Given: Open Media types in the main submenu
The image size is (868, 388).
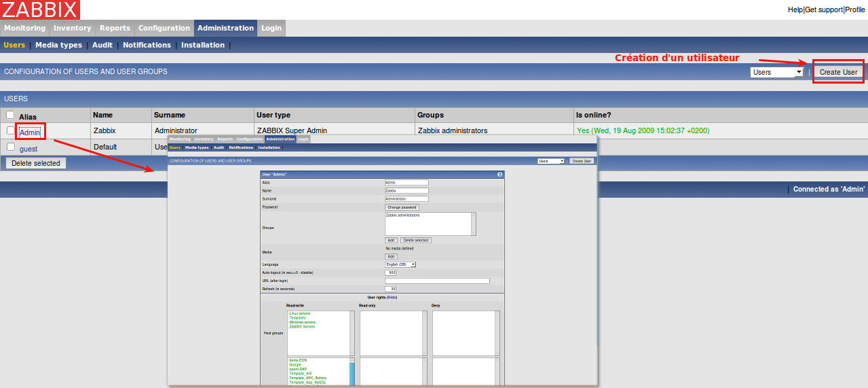Looking at the screenshot, I should tap(58, 45).
